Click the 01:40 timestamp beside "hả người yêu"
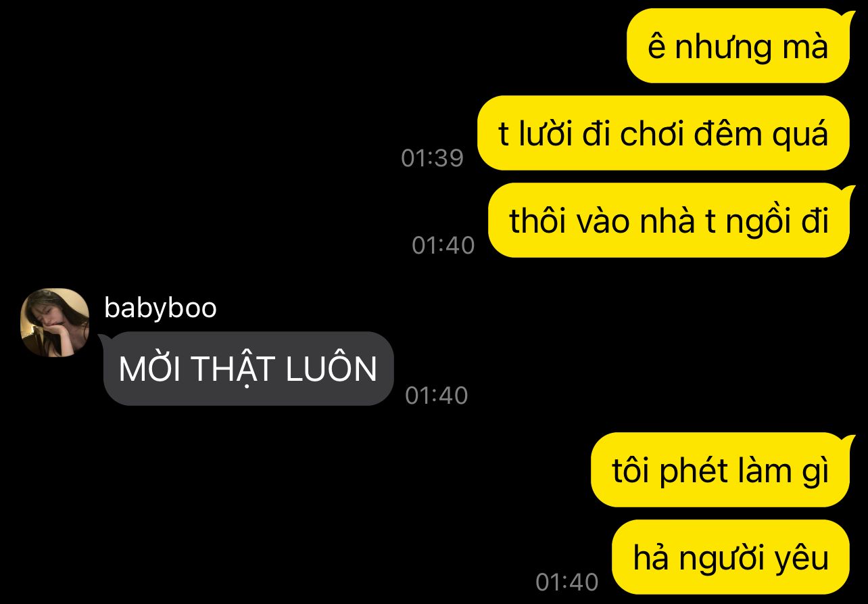 pyautogui.click(x=567, y=582)
